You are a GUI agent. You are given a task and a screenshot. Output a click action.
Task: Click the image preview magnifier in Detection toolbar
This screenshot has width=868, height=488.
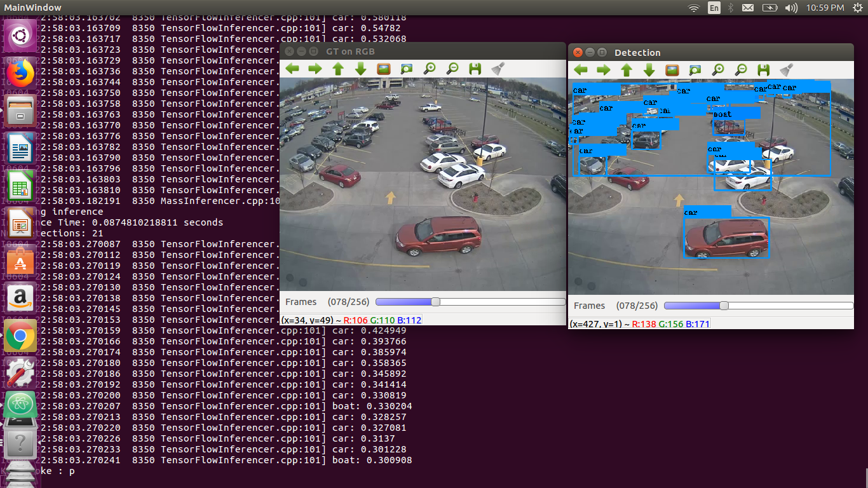pyautogui.click(x=695, y=70)
